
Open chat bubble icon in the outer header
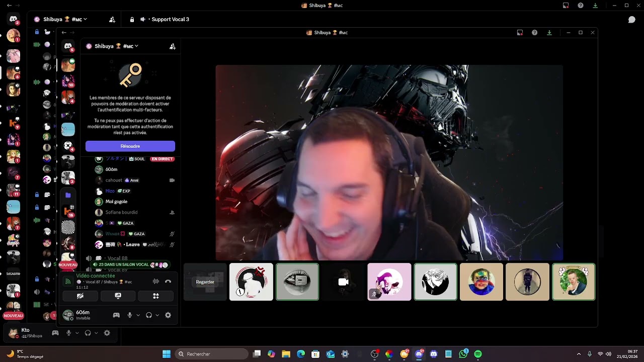point(631,20)
